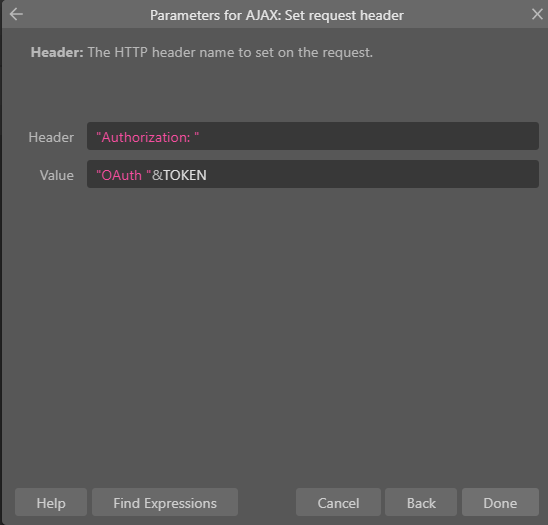Cancel the parameter dialog
The height and width of the screenshot is (525, 548).
tap(338, 502)
